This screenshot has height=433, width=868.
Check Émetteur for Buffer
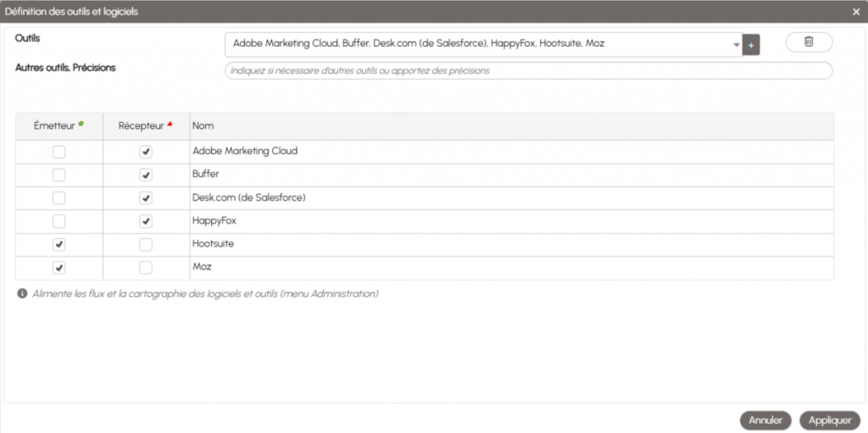click(58, 175)
